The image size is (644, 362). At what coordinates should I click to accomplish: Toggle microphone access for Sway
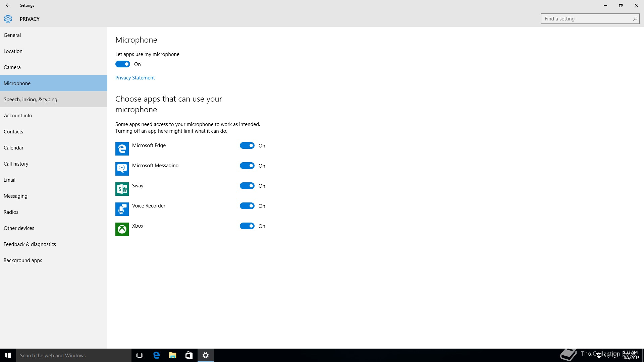pos(247,186)
